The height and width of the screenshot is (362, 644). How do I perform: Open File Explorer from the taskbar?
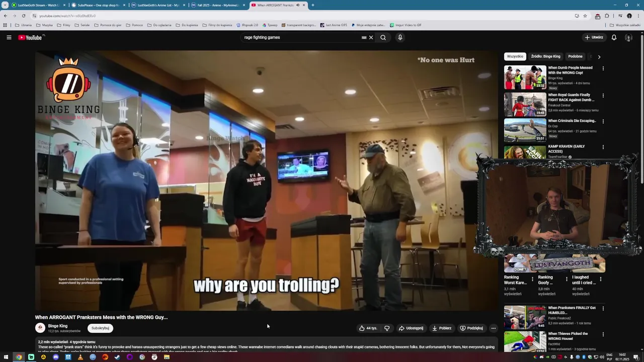[x=167, y=357]
